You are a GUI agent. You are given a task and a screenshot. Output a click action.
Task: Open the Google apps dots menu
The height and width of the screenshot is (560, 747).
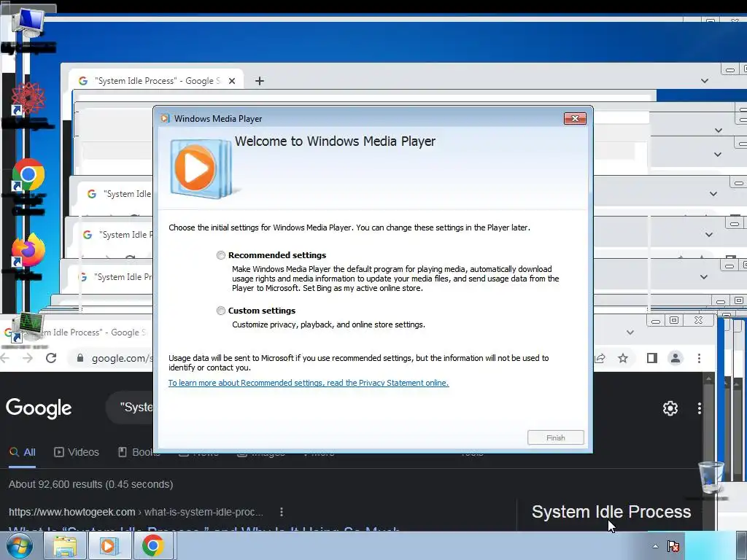(x=700, y=408)
